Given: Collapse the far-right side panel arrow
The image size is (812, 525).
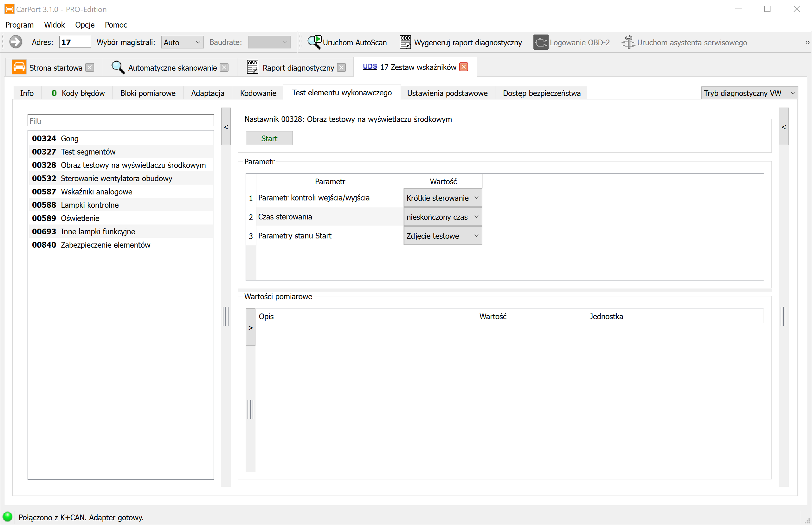Looking at the screenshot, I should click(x=784, y=127).
